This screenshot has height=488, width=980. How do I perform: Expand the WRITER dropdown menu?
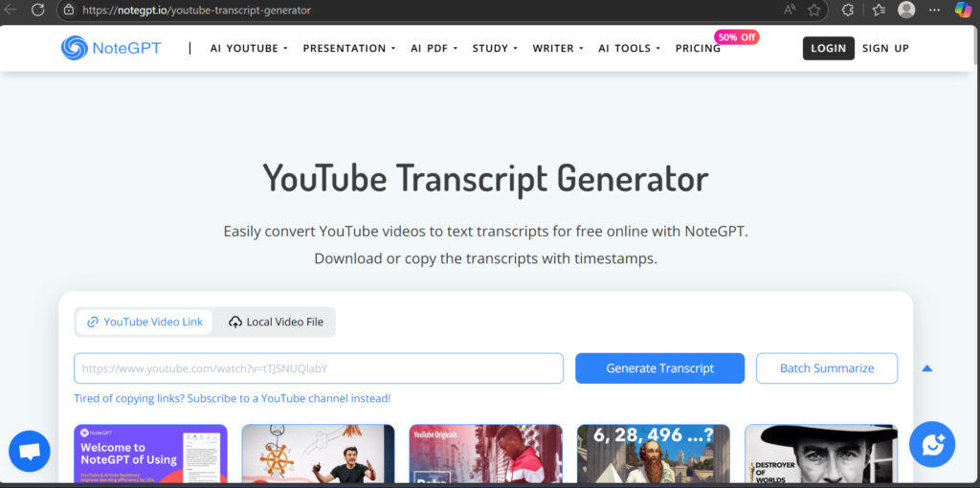pyautogui.click(x=558, y=48)
